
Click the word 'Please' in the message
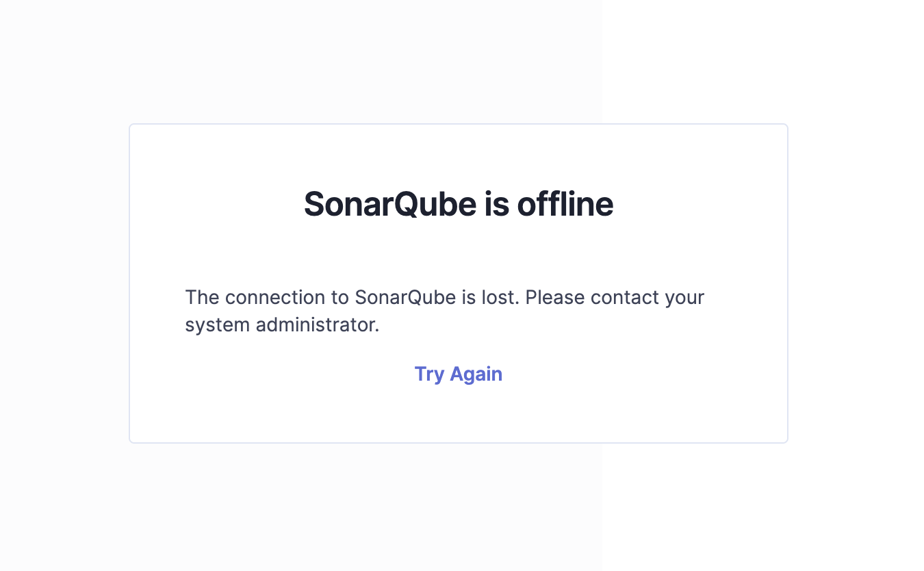(555, 298)
